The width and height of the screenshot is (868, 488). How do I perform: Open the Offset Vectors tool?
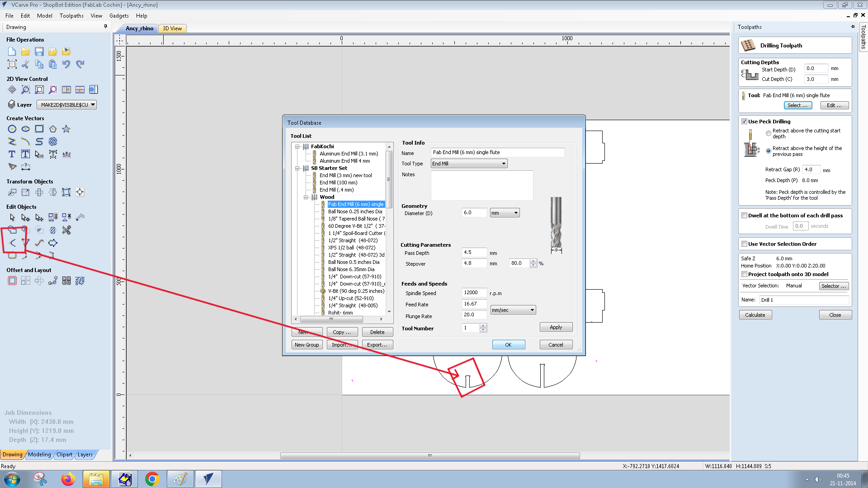point(12,281)
